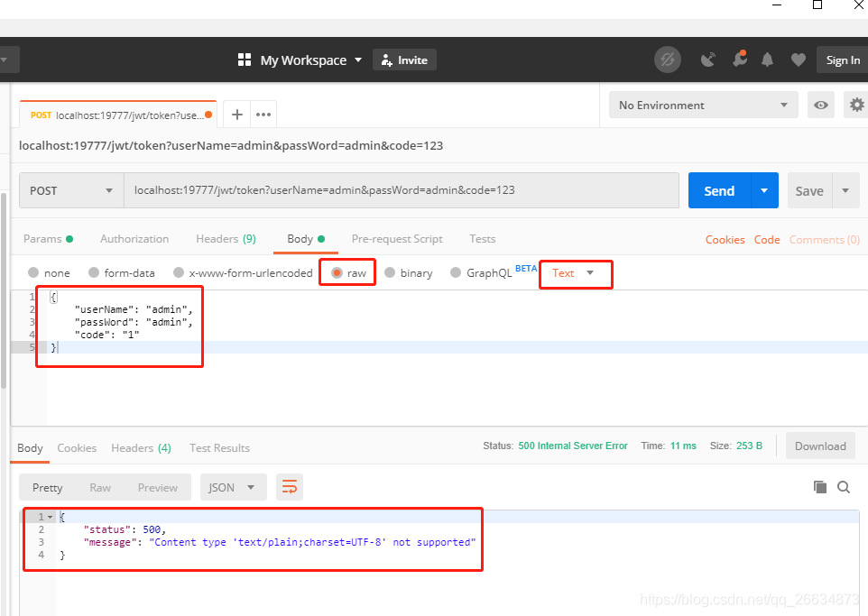Open the Pre-request Script tab
Screen dimensions: 868x616
pos(397,238)
